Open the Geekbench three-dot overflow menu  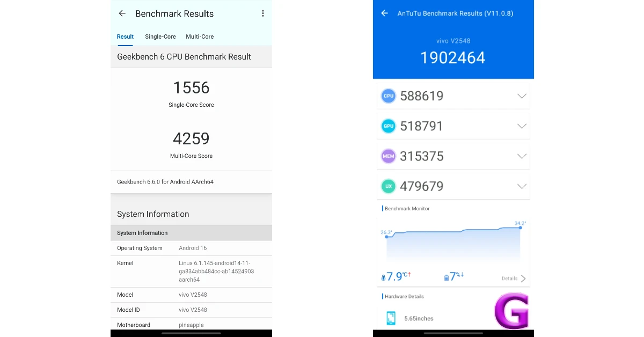(x=262, y=13)
